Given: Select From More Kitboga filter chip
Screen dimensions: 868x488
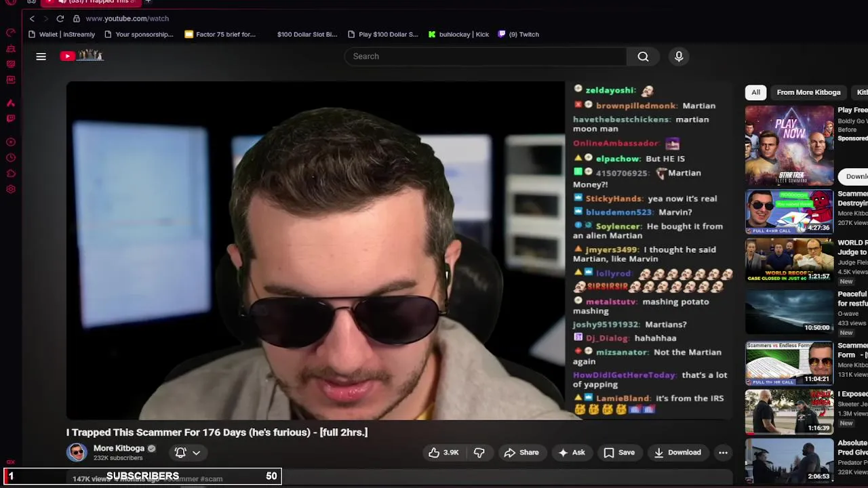Looking at the screenshot, I should pos(808,92).
